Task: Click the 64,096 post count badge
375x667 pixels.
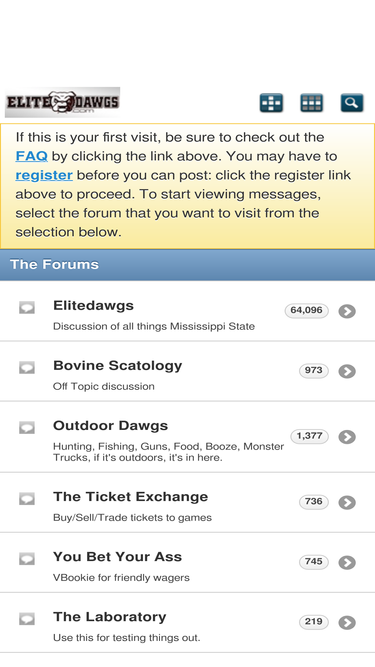Action: 307,311
